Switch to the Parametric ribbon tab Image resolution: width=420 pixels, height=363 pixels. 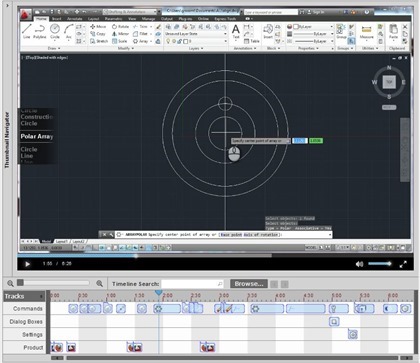(113, 19)
